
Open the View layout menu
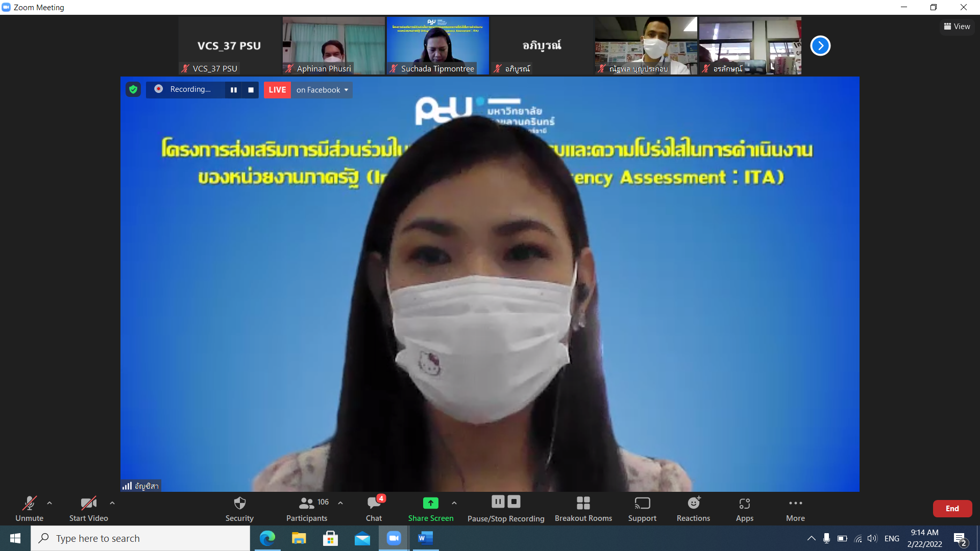[957, 27]
